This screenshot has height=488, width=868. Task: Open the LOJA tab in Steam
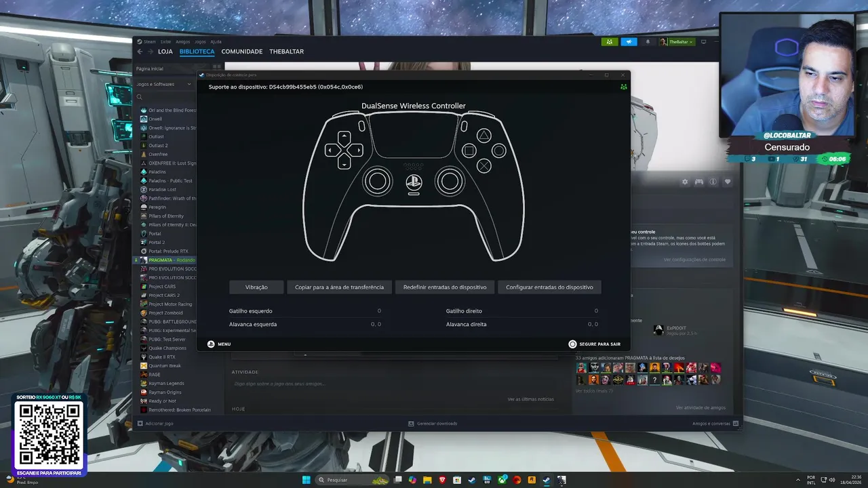click(165, 52)
